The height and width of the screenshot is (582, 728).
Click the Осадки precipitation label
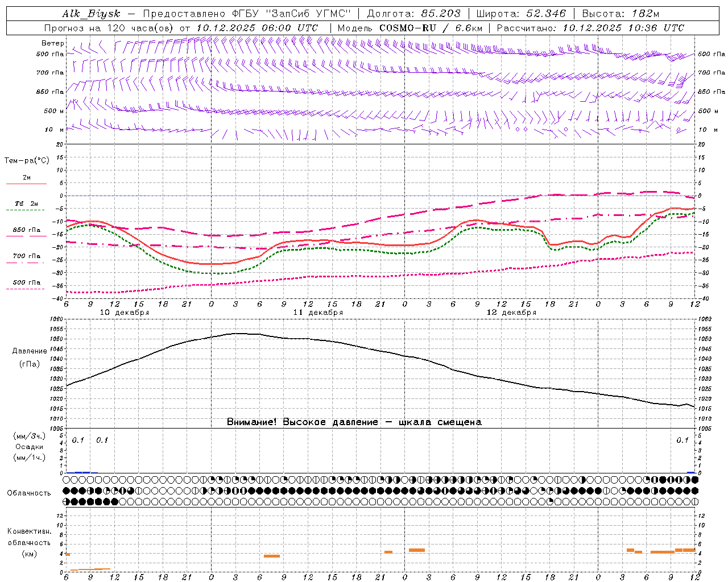tap(29, 447)
